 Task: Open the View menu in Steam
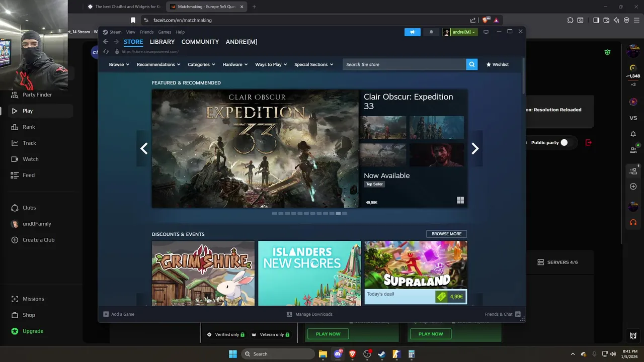click(x=131, y=32)
